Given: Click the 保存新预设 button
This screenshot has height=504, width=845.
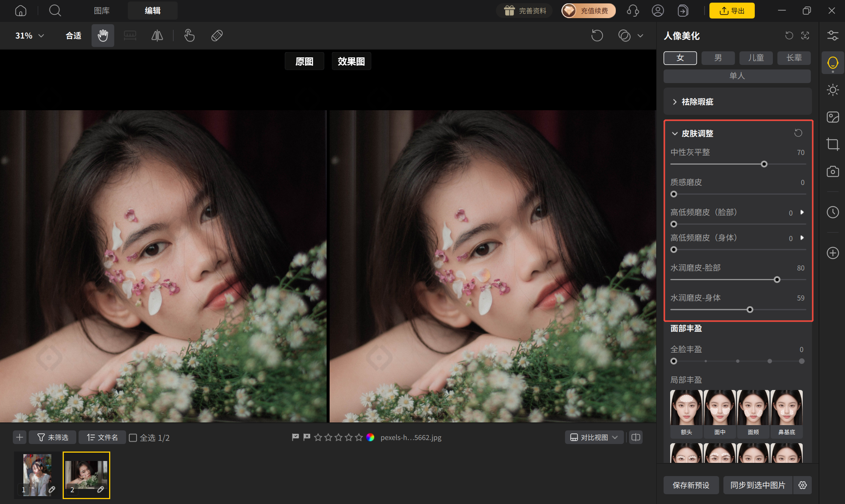Looking at the screenshot, I should tap(691, 485).
